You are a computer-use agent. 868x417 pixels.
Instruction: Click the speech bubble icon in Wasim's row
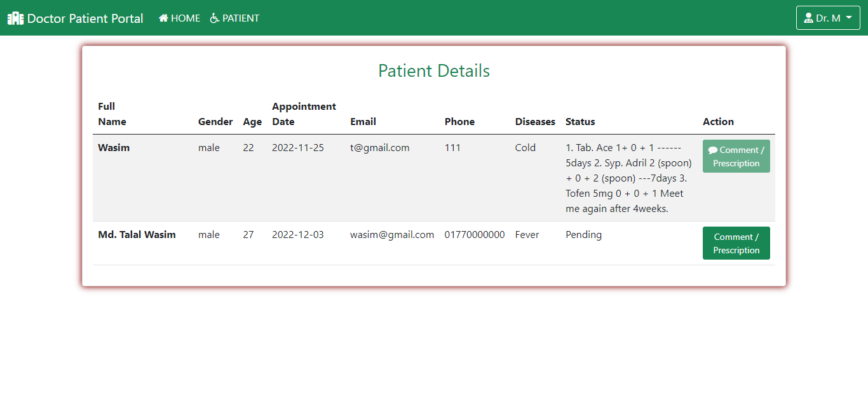(x=713, y=150)
